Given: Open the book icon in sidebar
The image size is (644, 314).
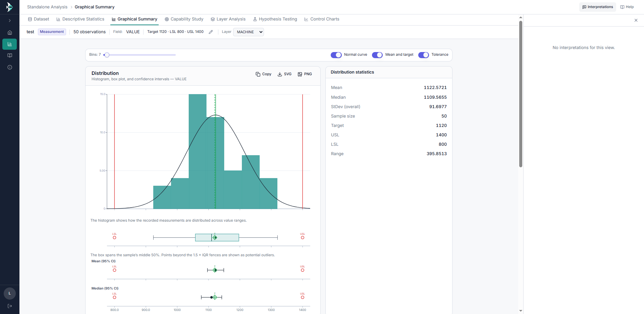Looking at the screenshot, I should tap(10, 55).
